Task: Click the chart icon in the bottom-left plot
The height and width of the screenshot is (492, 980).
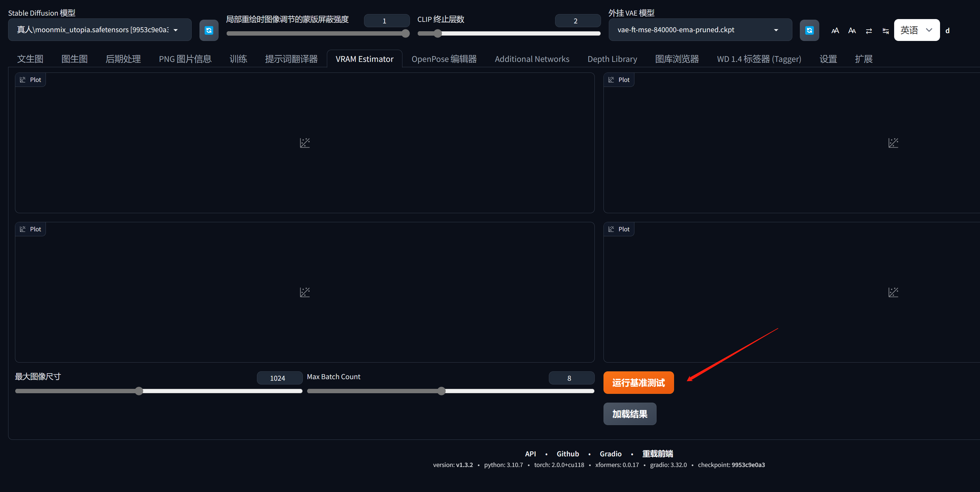Action: pos(305,292)
